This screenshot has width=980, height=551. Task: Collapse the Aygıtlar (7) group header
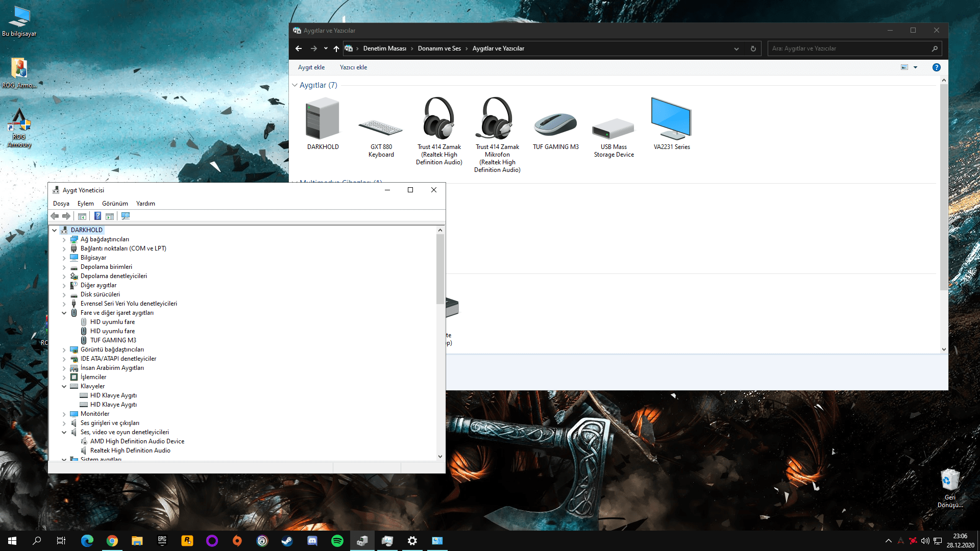click(295, 85)
